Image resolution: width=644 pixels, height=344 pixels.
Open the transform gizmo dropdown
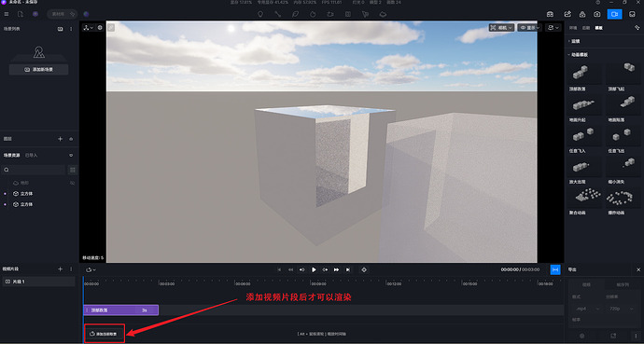(88, 28)
